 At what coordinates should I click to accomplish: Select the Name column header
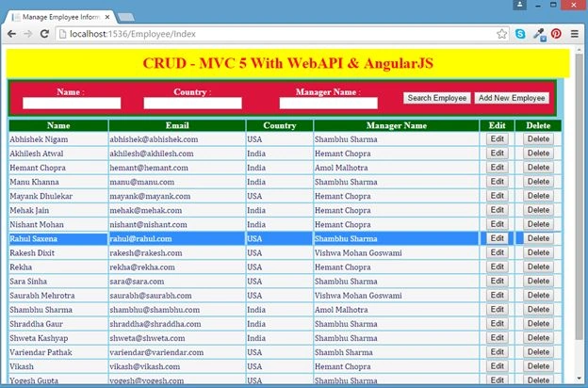[58, 125]
